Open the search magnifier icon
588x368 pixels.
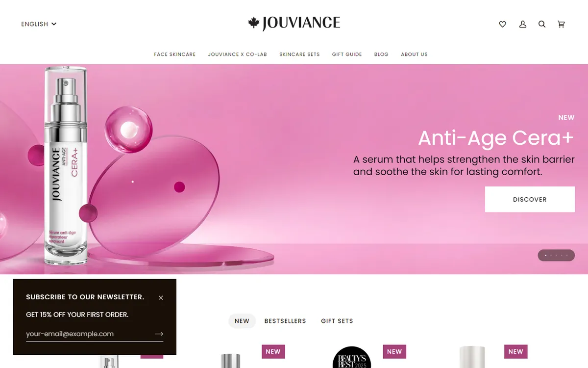542,24
